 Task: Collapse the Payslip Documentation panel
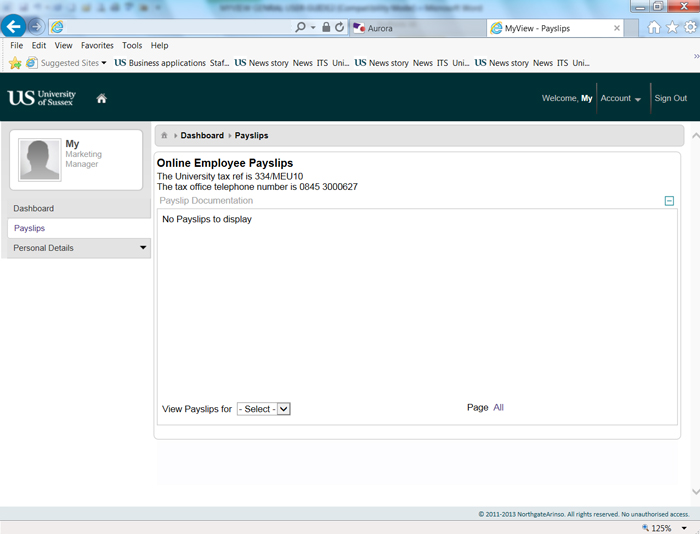(x=669, y=201)
